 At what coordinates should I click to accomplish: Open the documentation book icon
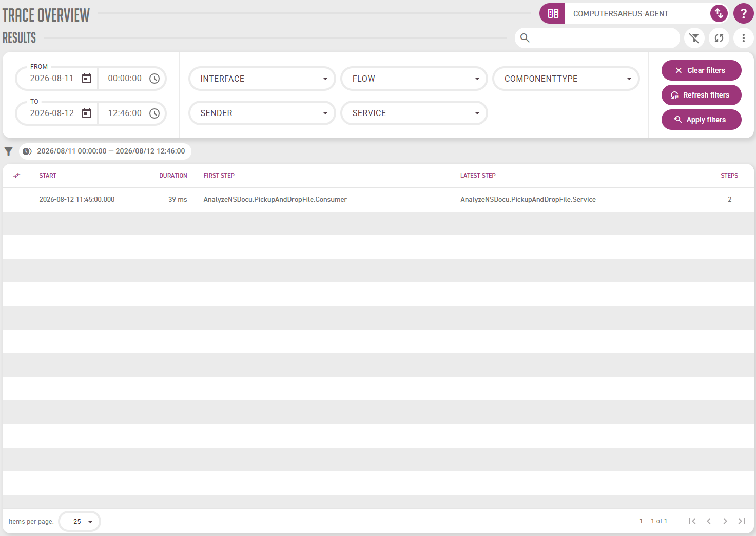click(553, 13)
